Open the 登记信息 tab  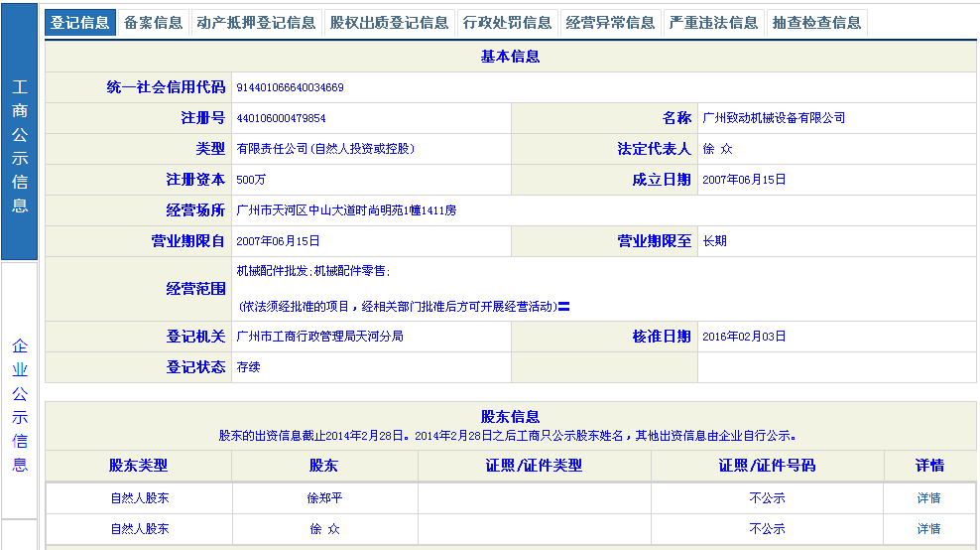[x=80, y=23]
